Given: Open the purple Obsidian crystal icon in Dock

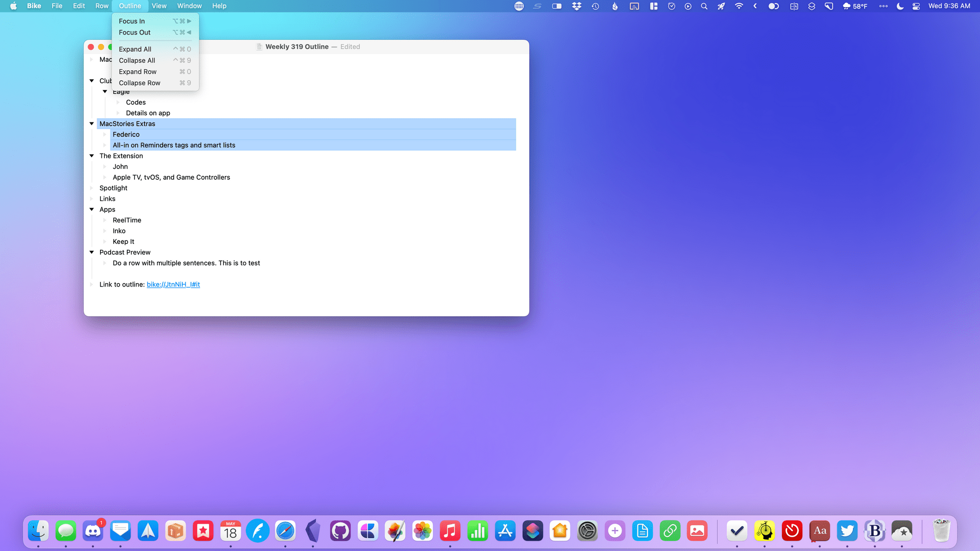Looking at the screenshot, I should point(313,531).
